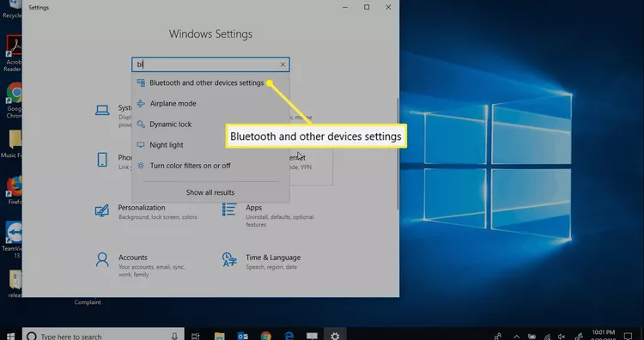The width and height of the screenshot is (644, 340).
Task: Expand hidden system tray icons chevron
Action: point(517,337)
